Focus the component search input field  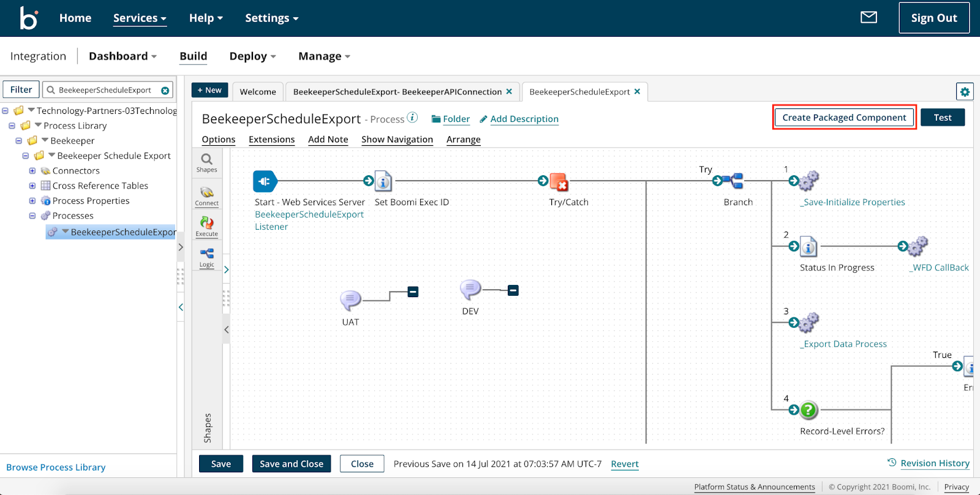click(x=107, y=90)
